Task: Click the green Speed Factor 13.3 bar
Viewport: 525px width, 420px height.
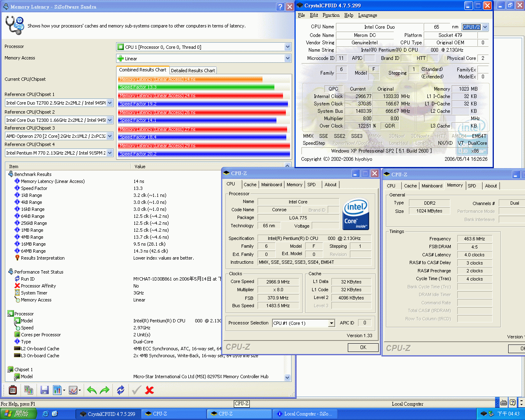Action: (196, 87)
